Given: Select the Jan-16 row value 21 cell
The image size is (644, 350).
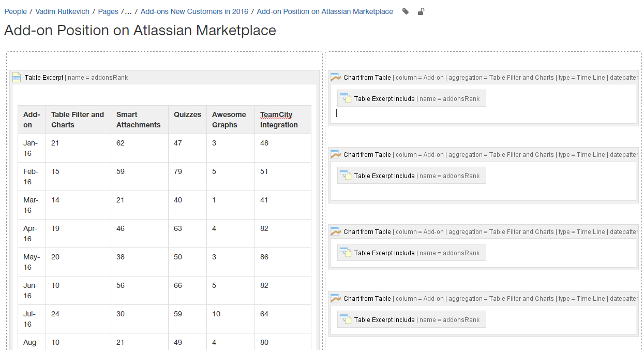Looking at the screenshot, I should pos(54,143).
